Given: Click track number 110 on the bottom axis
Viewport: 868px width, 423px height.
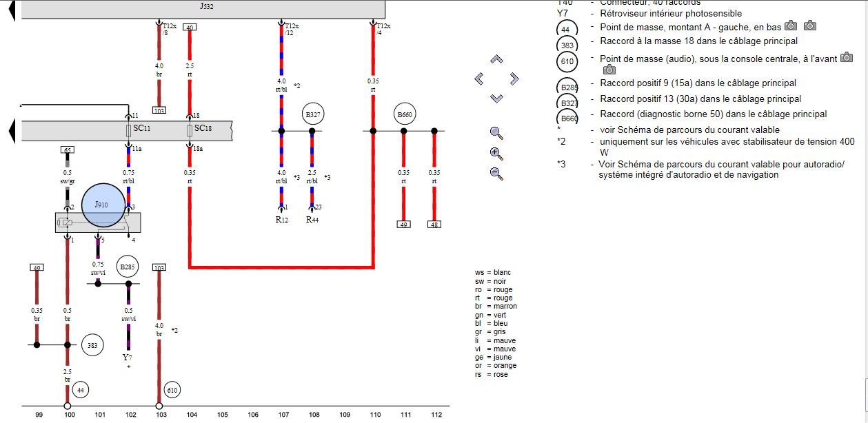Looking at the screenshot, I should click(375, 415).
